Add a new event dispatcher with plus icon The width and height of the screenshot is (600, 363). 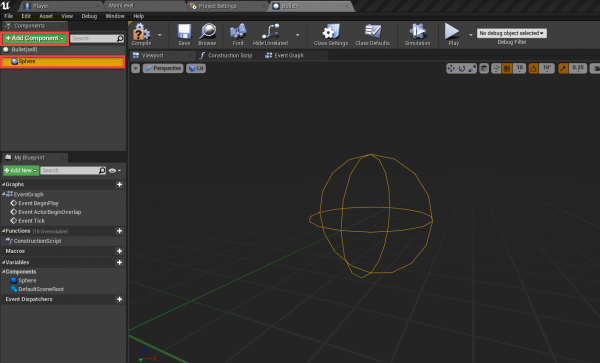point(119,299)
